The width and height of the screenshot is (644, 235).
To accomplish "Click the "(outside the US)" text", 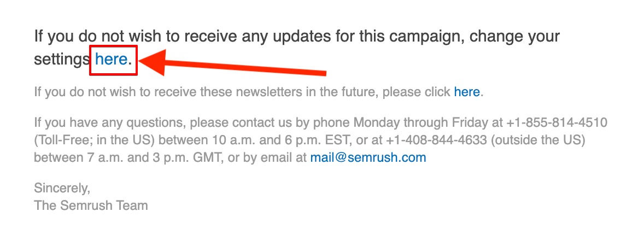I will tap(536, 140).
